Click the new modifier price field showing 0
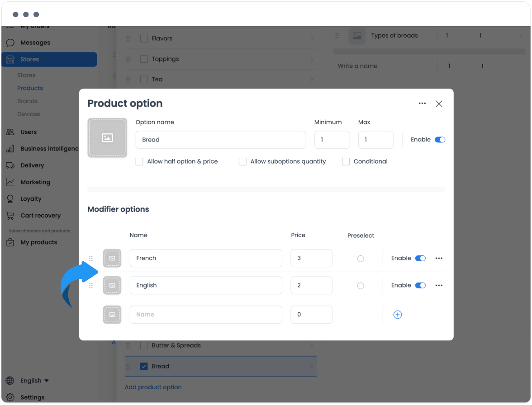This screenshot has height=405, width=532. (x=311, y=315)
